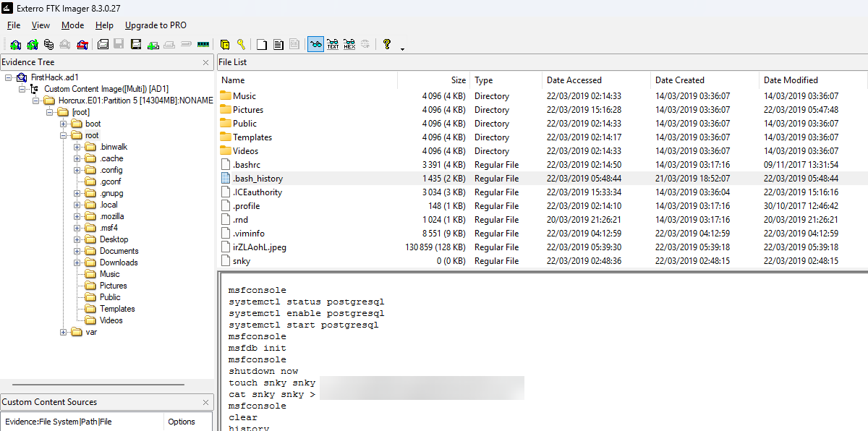This screenshot has width=868, height=431.
Task: Click Evidence:File System|Path|File column header
Action: [82, 422]
